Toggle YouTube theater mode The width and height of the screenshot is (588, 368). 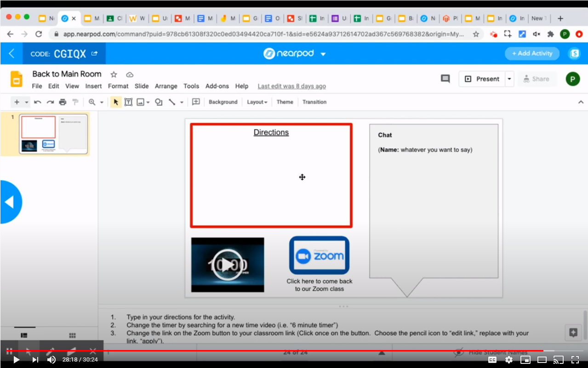pyautogui.click(x=542, y=360)
